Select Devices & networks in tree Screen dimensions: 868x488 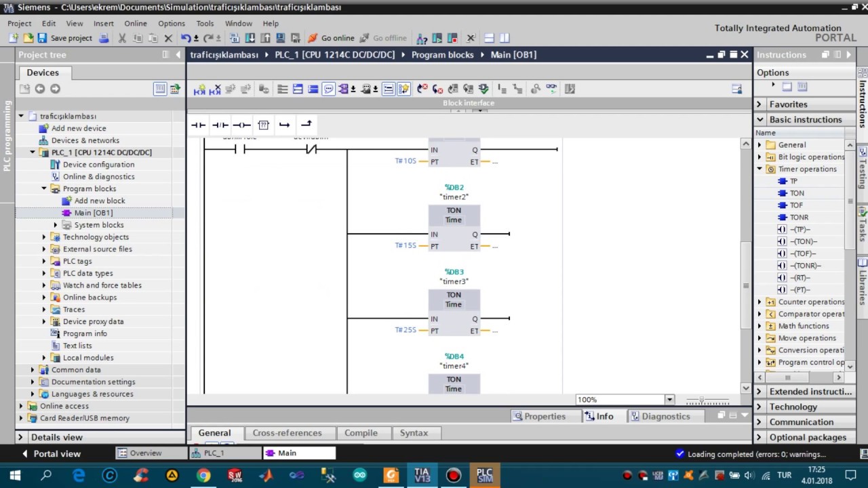pyautogui.click(x=85, y=140)
